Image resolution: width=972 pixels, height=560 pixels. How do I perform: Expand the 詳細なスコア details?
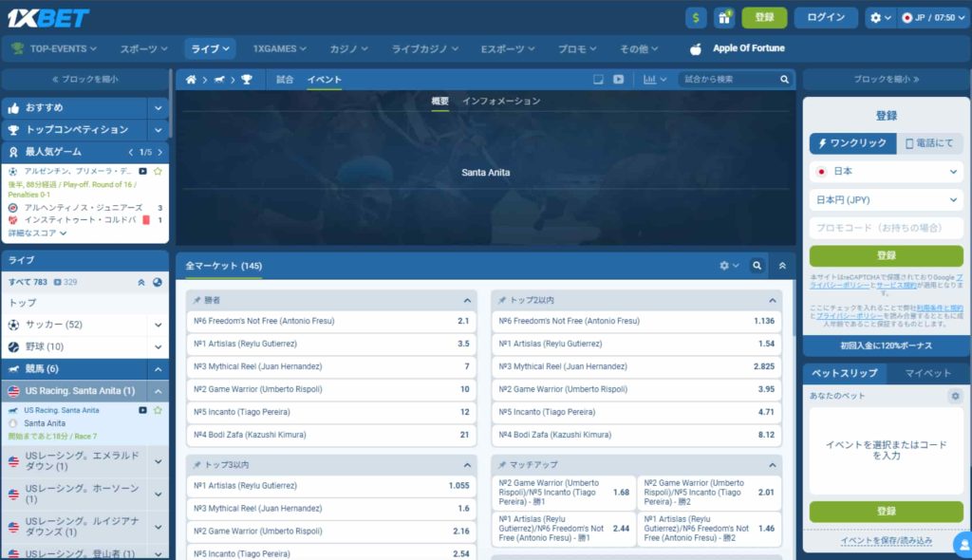pos(37,233)
